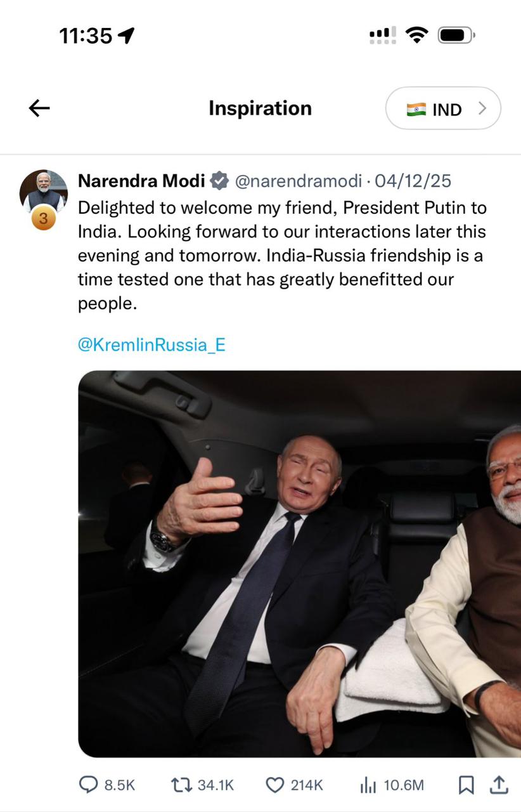Viewport: 521px width, 812px height.
Task: Open the round profile avatar
Action: (43, 191)
